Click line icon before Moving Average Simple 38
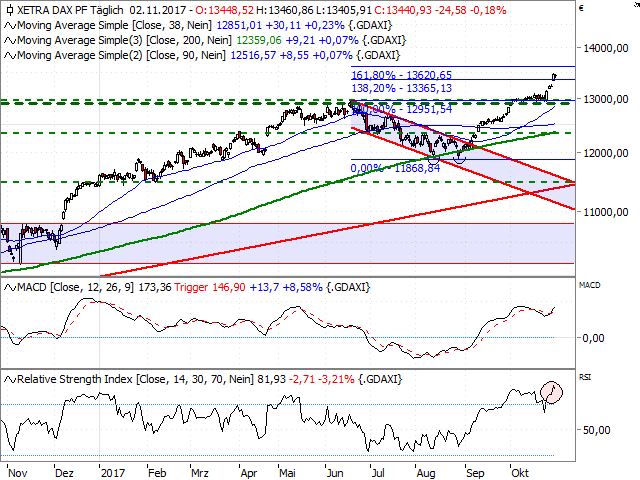640x480 pixels. pos(7,23)
